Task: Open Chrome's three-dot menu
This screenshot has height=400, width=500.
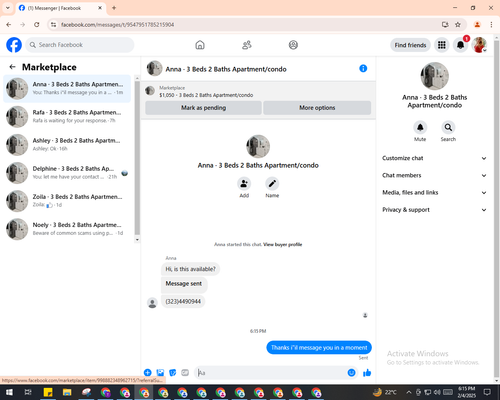Action: coord(491,25)
